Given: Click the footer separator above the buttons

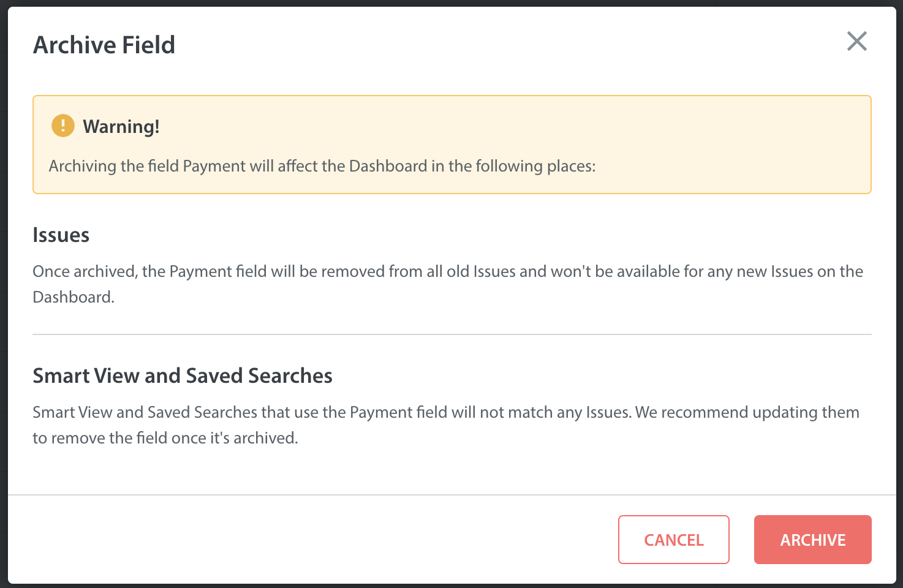Looking at the screenshot, I should (452, 495).
